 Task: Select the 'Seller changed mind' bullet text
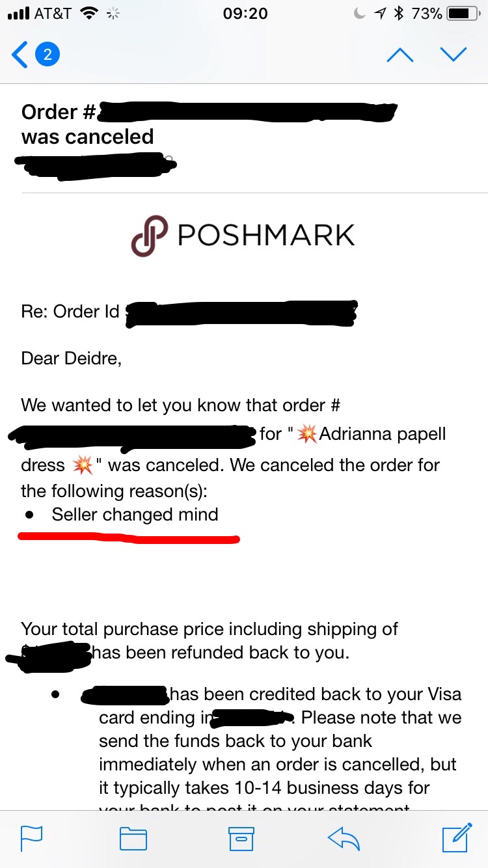(135, 514)
